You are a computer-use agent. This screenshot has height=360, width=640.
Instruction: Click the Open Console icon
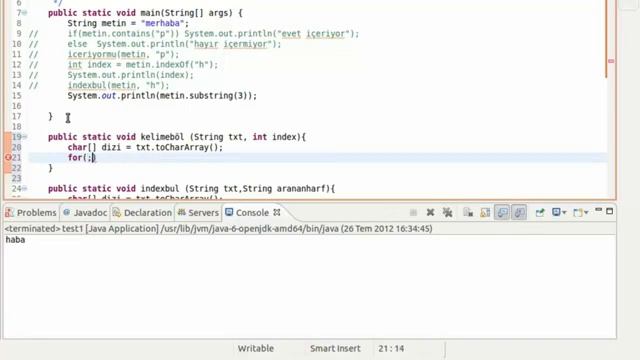(578, 212)
